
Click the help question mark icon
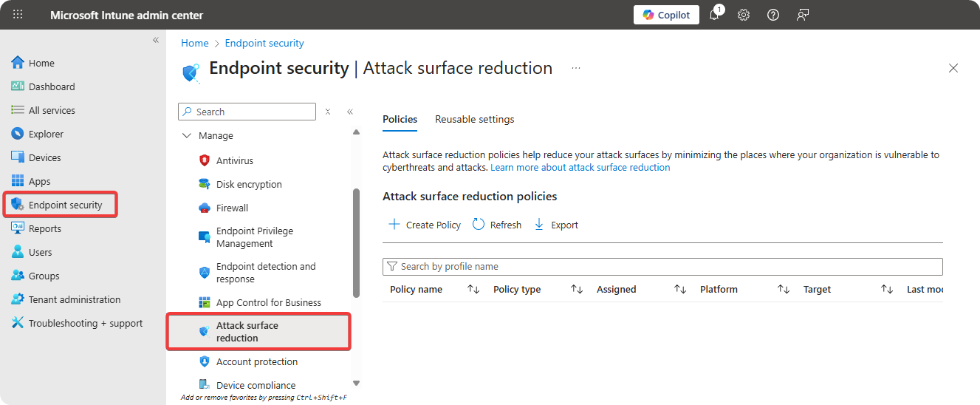773,15
